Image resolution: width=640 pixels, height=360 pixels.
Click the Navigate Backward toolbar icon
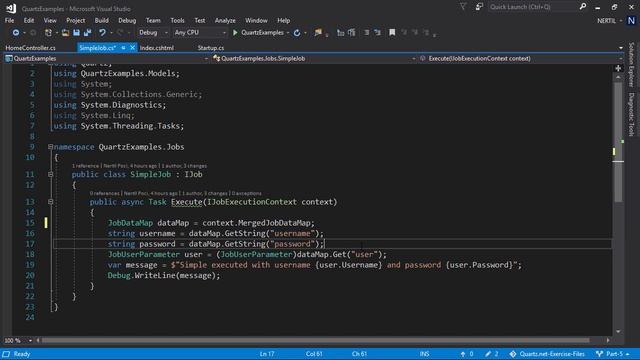tap(16, 33)
